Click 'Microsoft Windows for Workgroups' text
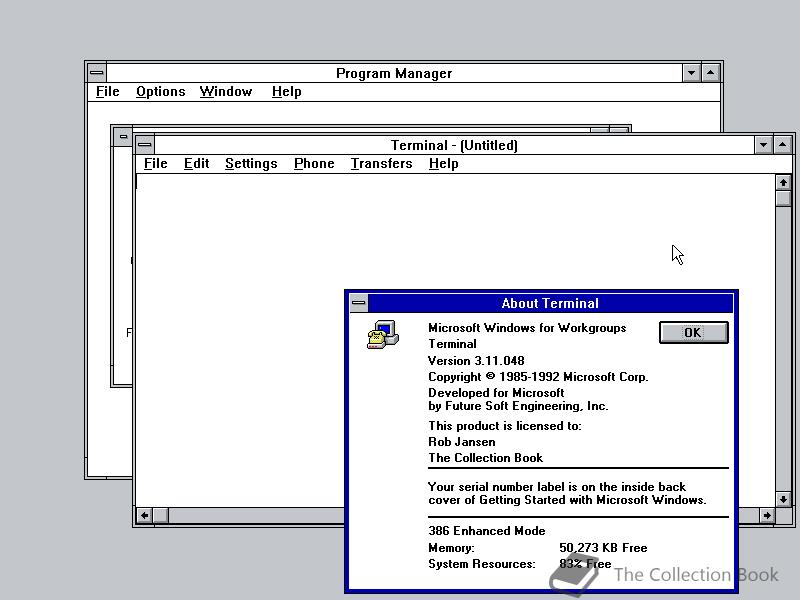Image resolution: width=800 pixels, height=600 pixels. pyautogui.click(x=527, y=328)
